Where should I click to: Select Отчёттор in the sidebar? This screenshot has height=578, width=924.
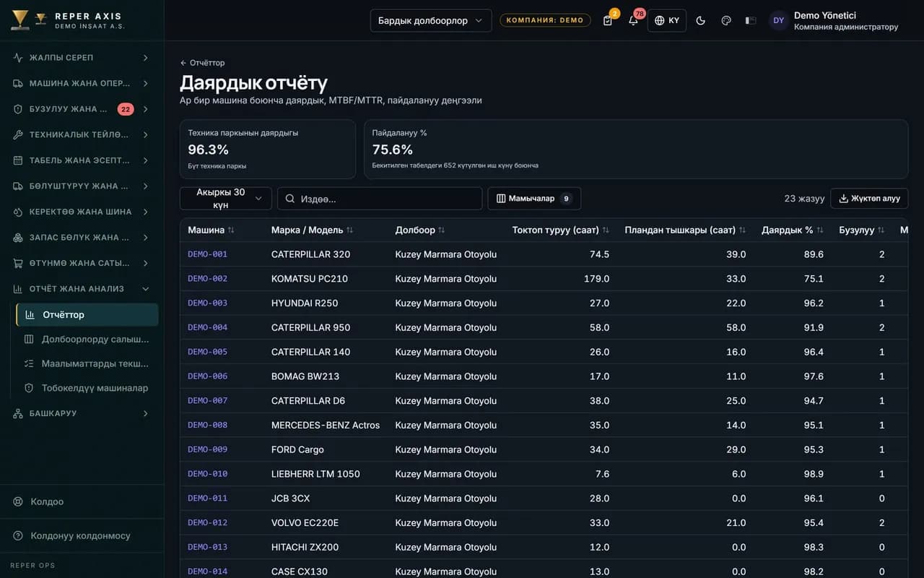coord(87,315)
